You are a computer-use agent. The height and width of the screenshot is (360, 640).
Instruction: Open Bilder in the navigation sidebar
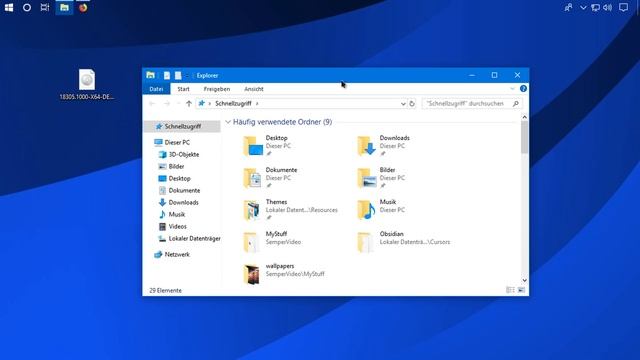176,167
